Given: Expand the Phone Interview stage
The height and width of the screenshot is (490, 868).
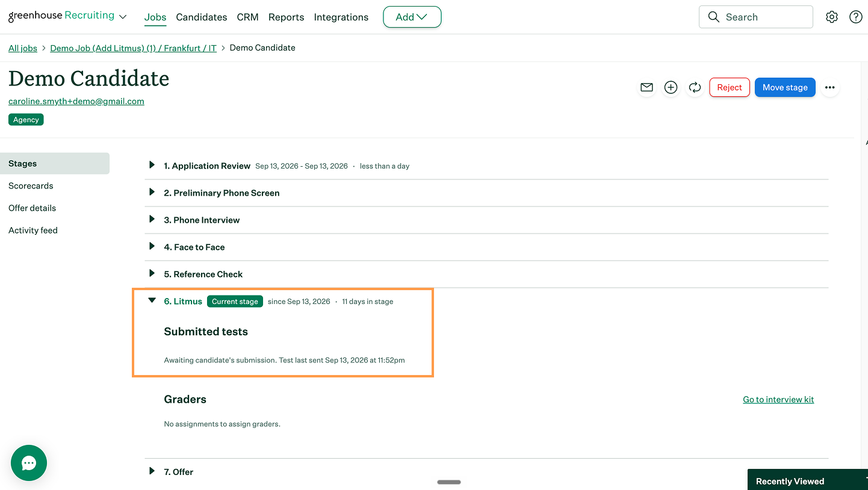Looking at the screenshot, I should 152,219.
